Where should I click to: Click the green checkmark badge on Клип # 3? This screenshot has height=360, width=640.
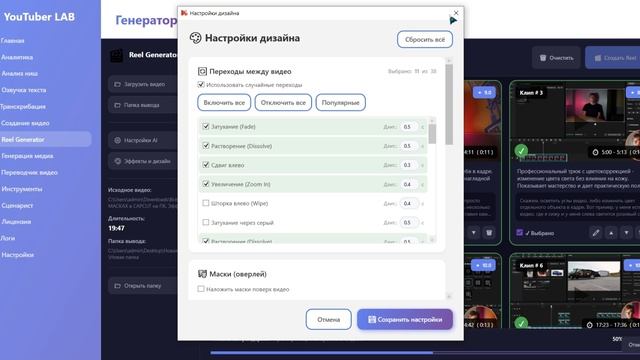[x=521, y=151]
